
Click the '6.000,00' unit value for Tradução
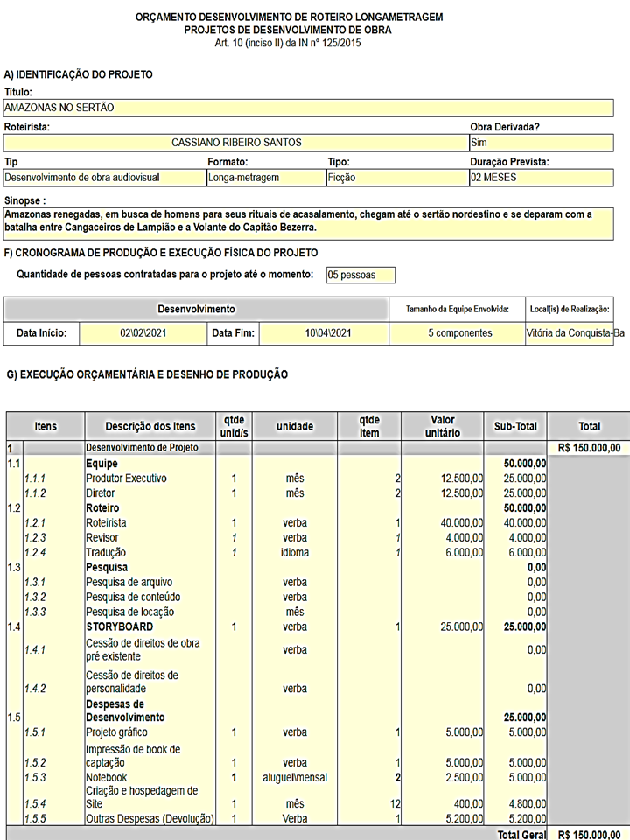click(x=464, y=553)
